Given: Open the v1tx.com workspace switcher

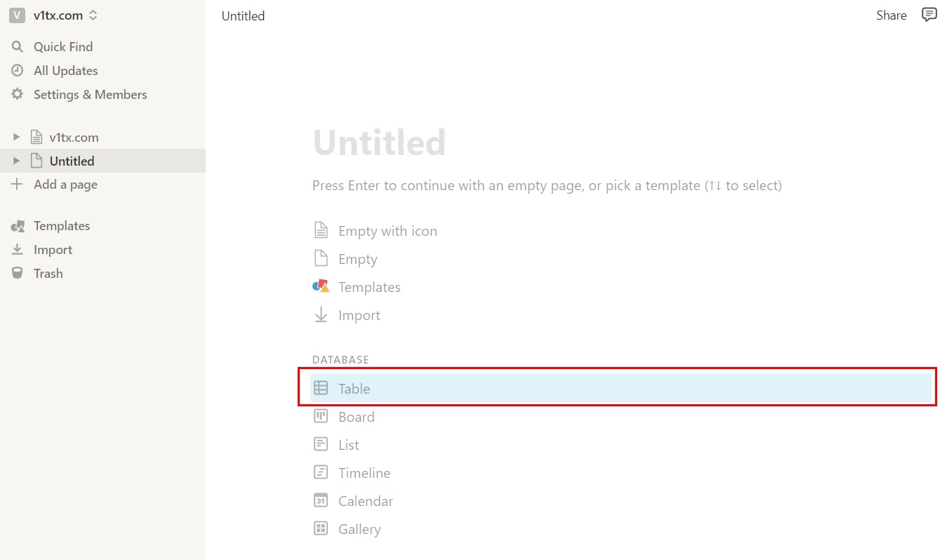Looking at the screenshot, I should (x=53, y=15).
